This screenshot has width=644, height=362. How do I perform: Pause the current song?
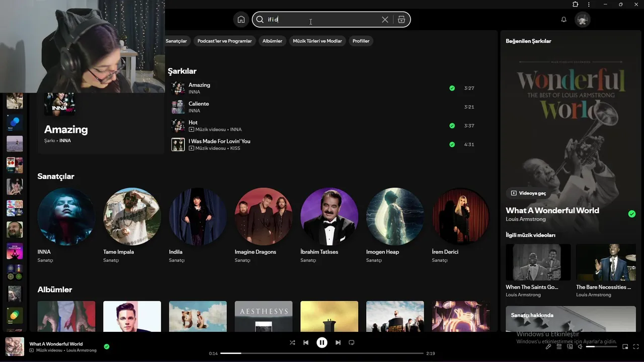(322, 342)
